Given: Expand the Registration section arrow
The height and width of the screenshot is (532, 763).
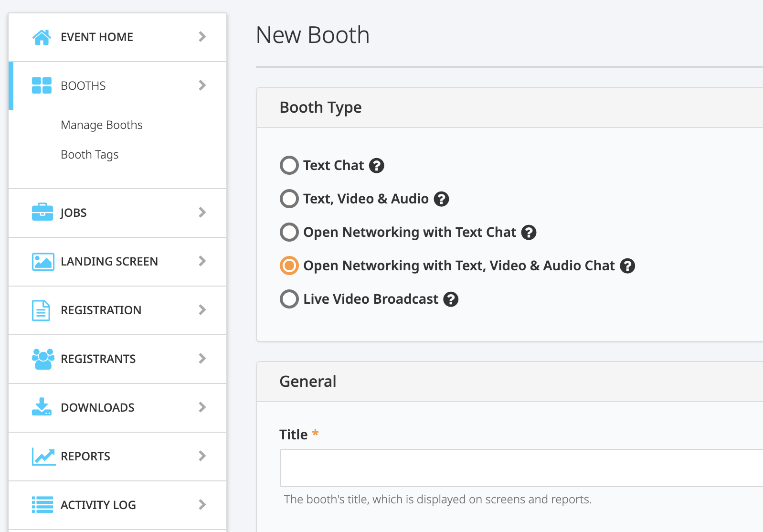Looking at the screenshot, I should point(202,310).
